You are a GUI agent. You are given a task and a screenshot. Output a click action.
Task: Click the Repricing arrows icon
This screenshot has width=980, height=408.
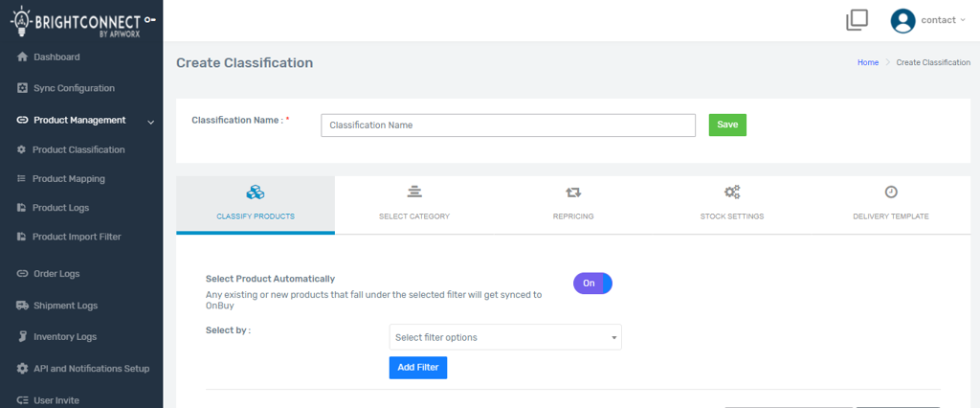pos(573,193)
